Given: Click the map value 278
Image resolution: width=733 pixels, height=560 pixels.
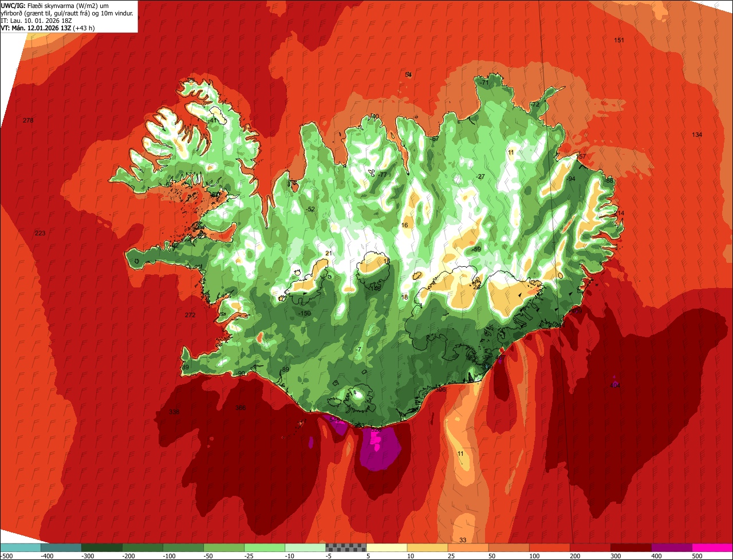Looking at the screenshot, I should [x=28, y=120].
